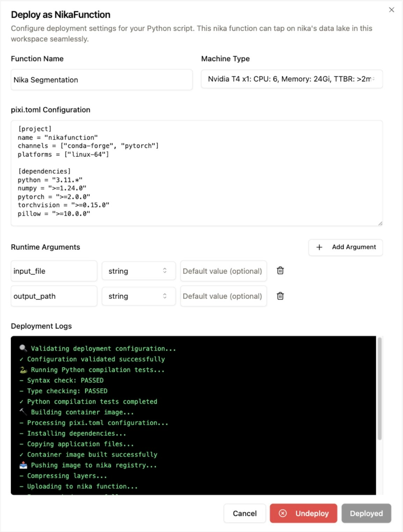Image resolution: width=403 pixels, height=532 pixels.
Task: Open the input_file type selector showing string
Action: (x=138, y=271)
